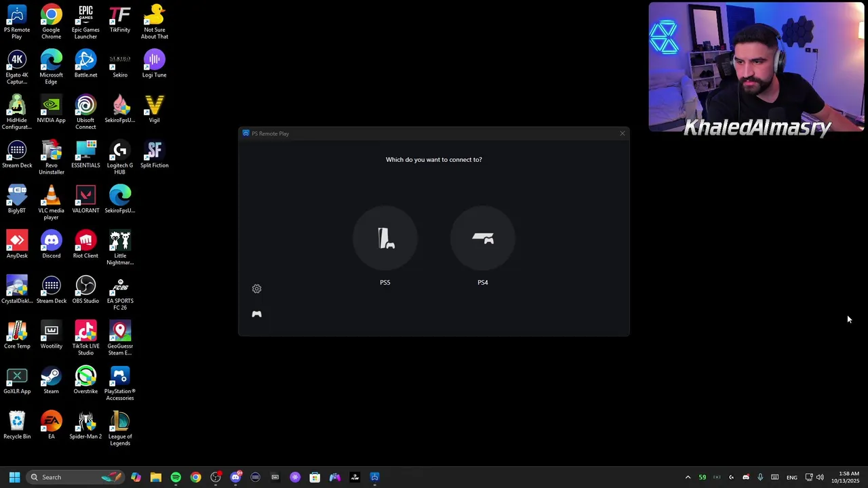Launch BiglyBT from the desktop
This screenshot has height=488, width=868.
(x=17, y=199)
